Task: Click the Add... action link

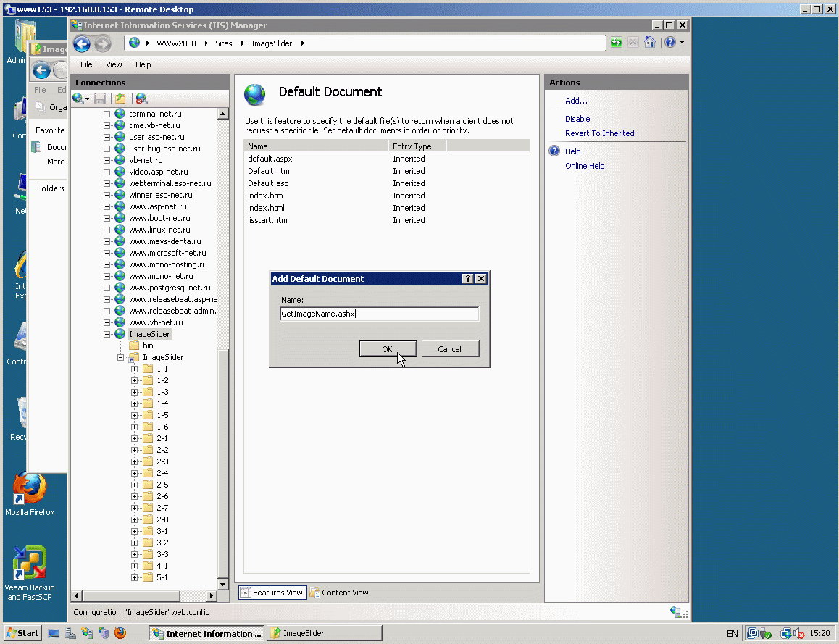Action: click(x=576, y=101)
